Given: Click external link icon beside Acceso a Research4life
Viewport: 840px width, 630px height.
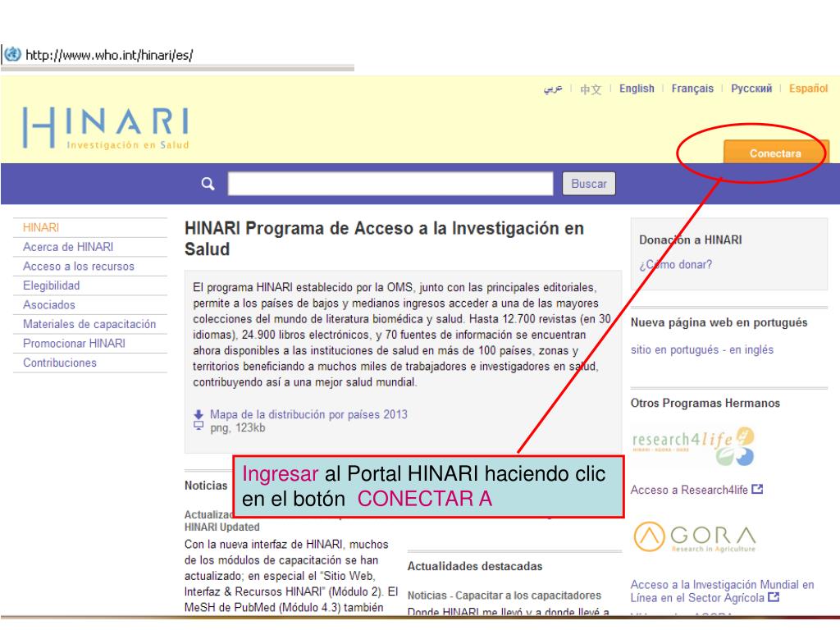Looking at the screenshot, I should coord(757,489).
